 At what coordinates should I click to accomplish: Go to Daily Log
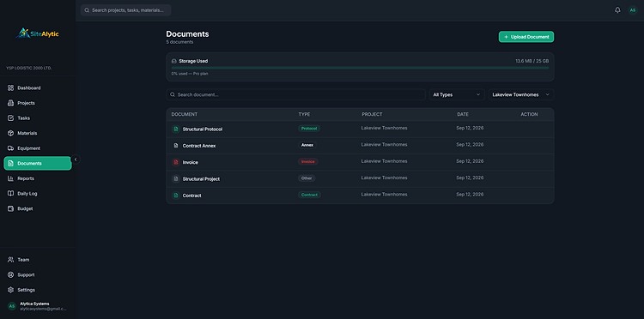click(38, 194)
